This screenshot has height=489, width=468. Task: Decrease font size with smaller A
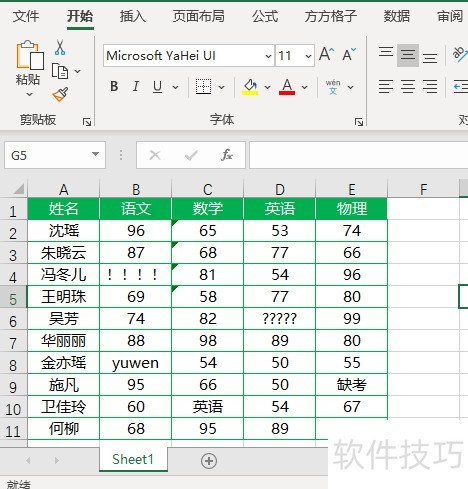(349, 54)
